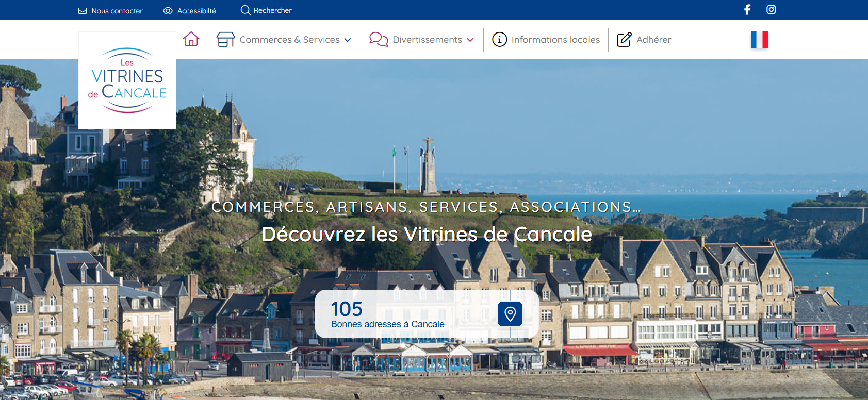
Task: Open the Rechercher search link
Action: 272,10
